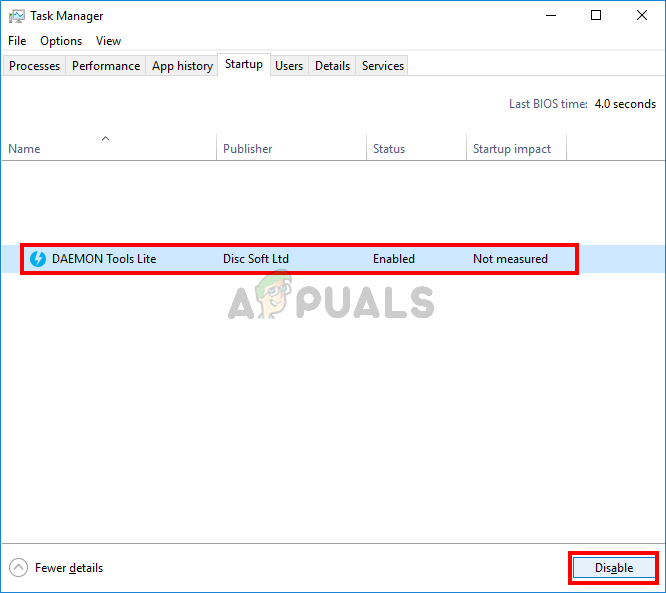666x593 pixels.
Task: Sort by the Name column header
Action: 109,147
